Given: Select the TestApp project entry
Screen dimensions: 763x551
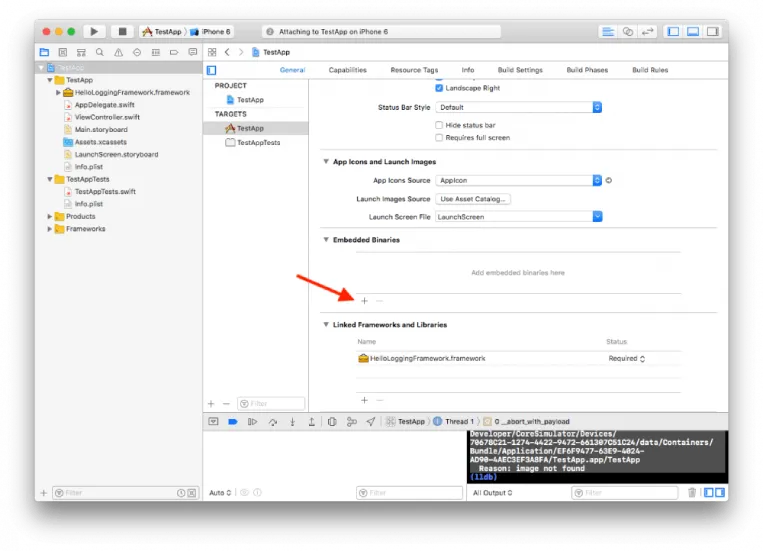Looking at the screenshot, I should (x=255, y=100).
